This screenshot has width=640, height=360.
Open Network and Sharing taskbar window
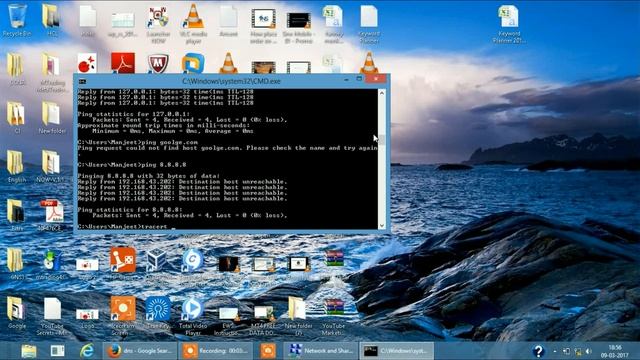click(320, 351)
